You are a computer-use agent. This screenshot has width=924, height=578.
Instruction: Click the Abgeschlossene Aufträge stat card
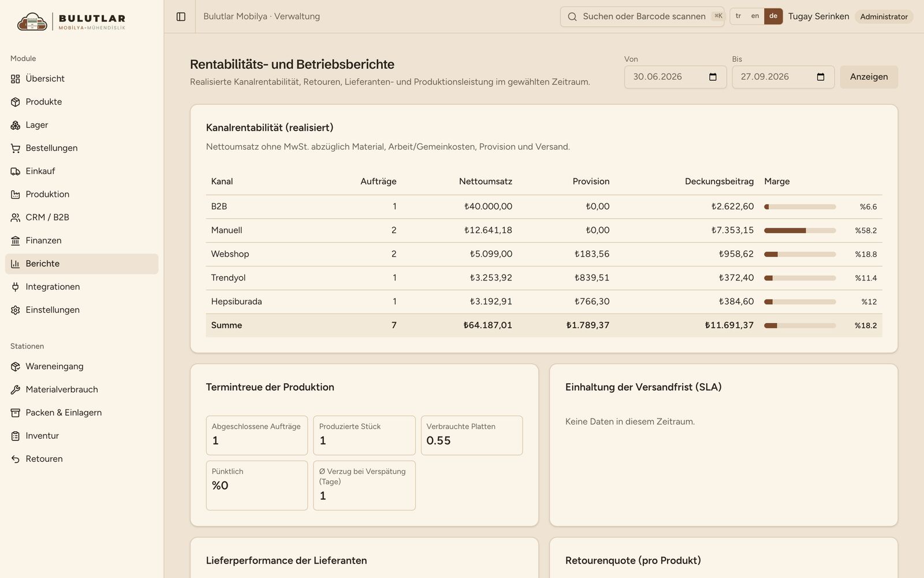[x=257, y=435]
